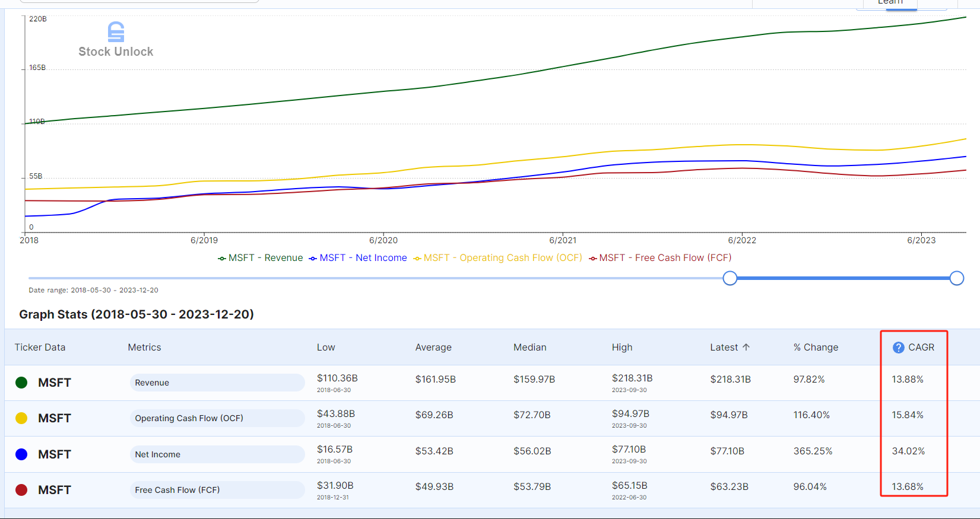Click Net Income median value $56.02B
This screenshot has width=980, height=519.
coord(532,451)
